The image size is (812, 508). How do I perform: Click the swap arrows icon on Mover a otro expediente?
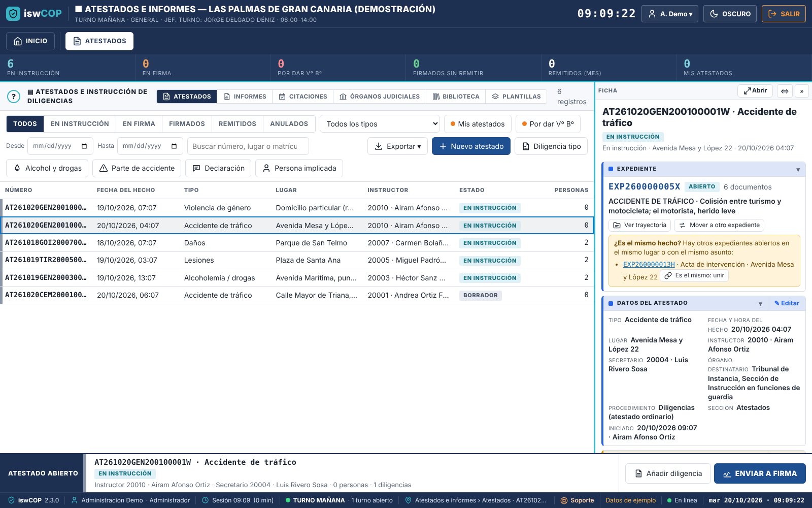[x=682, y=225]
